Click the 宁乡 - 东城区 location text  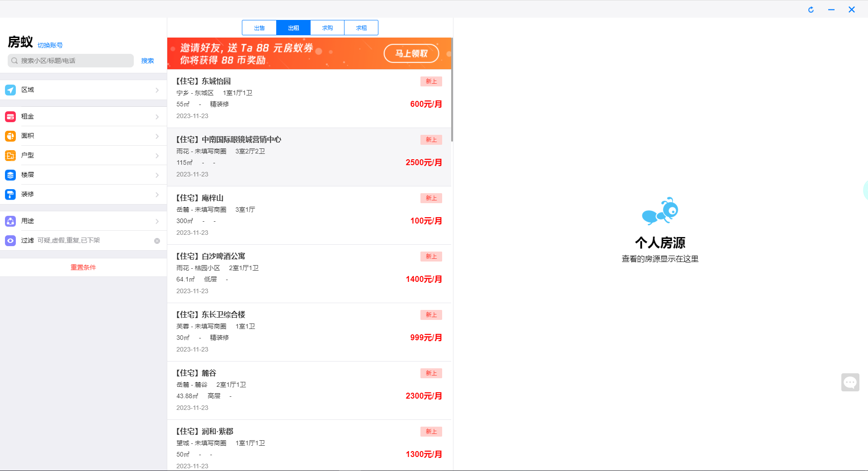pyautogui.click(x=195, y=93)
